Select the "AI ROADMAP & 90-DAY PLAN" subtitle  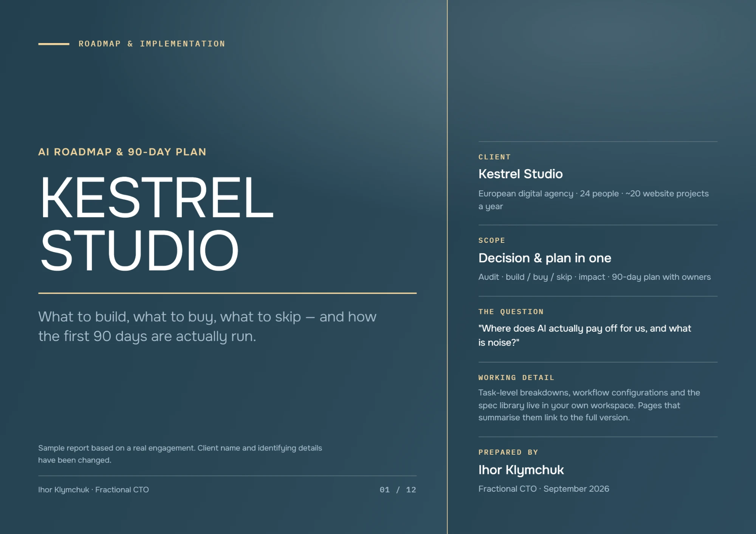tap(122, 152)
